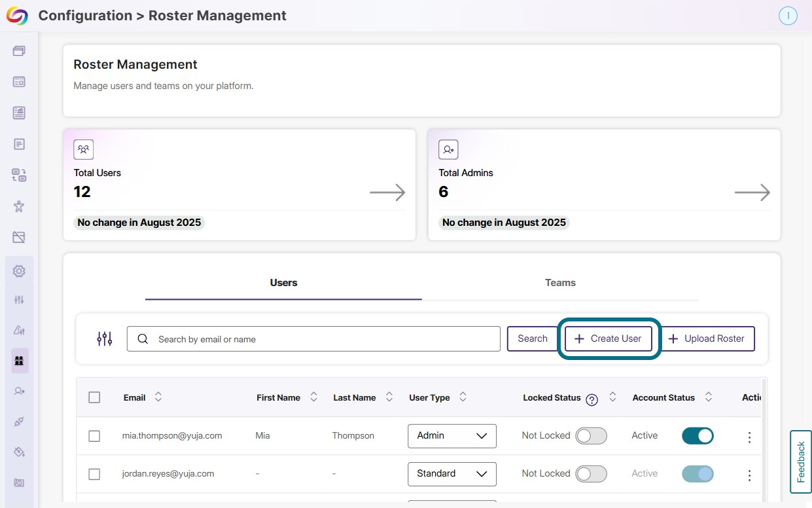Open the plug integrations sidebar icon
Image resolution: width=812 pixels, height=508 pixels.
19,422
